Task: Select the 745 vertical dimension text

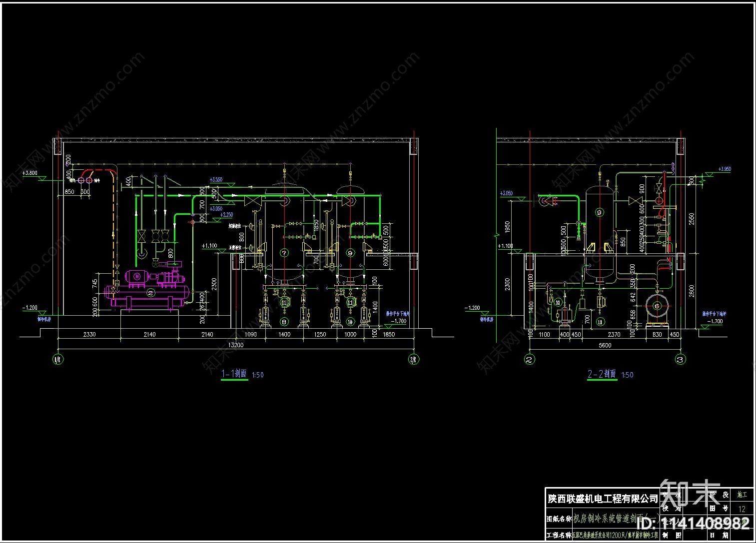Action: [x=95, y=283]
